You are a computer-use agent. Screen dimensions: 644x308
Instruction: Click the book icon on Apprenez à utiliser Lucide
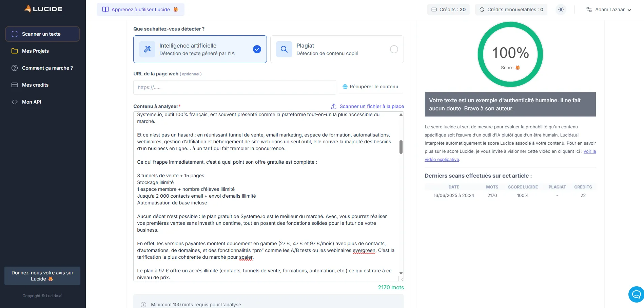(x=105, y=10)
